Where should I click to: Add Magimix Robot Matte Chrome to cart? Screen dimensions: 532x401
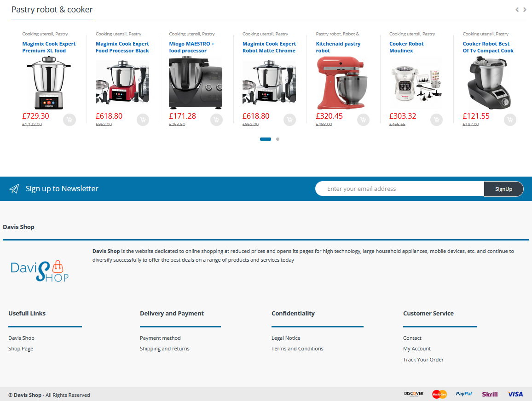[290, 120]
